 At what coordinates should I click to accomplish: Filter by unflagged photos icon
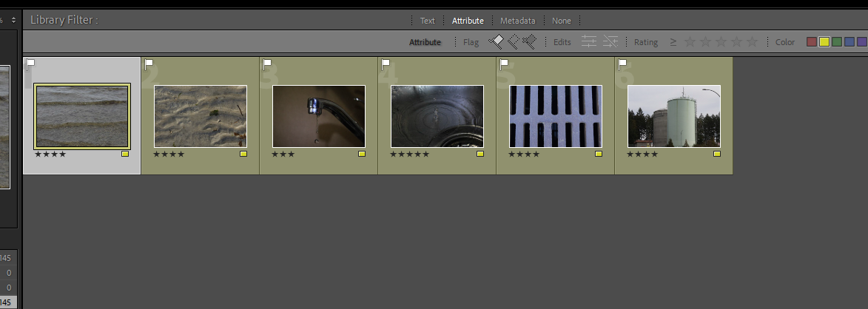[x=513, y=42]
